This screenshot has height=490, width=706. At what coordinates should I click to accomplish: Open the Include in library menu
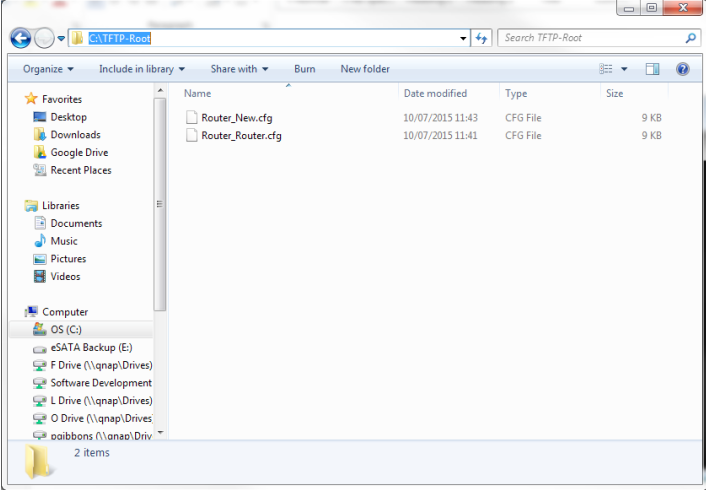pyautogui.click(x=142, y=69)
